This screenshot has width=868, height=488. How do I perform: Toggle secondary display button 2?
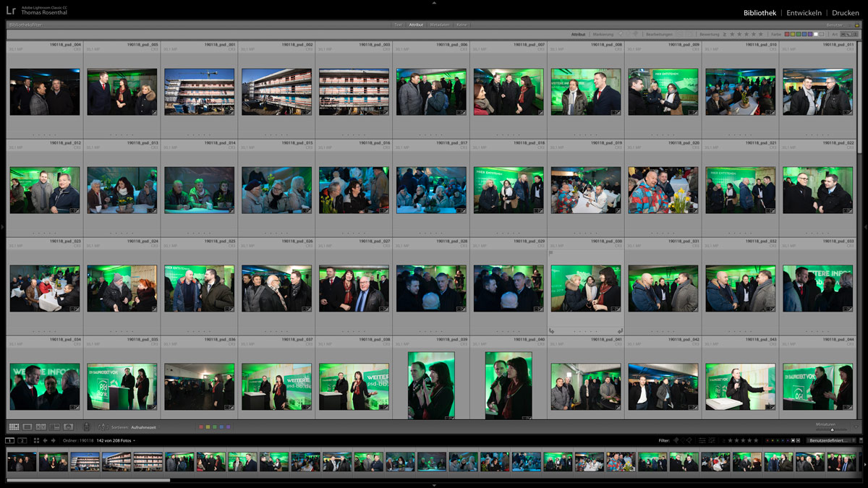(22, 440)
